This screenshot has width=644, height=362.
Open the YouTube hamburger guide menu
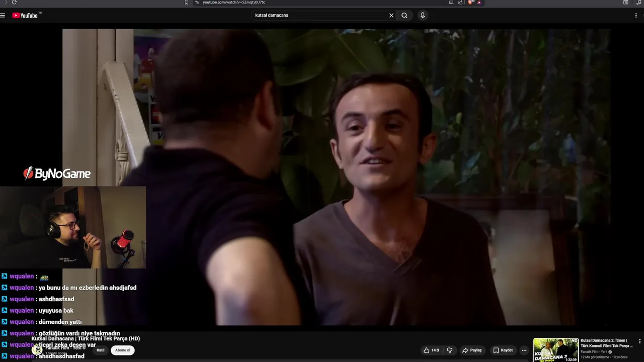(3, 16)
